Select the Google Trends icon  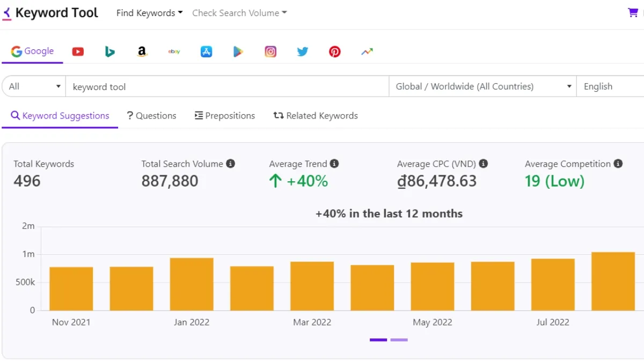click(x=367, y=51)
